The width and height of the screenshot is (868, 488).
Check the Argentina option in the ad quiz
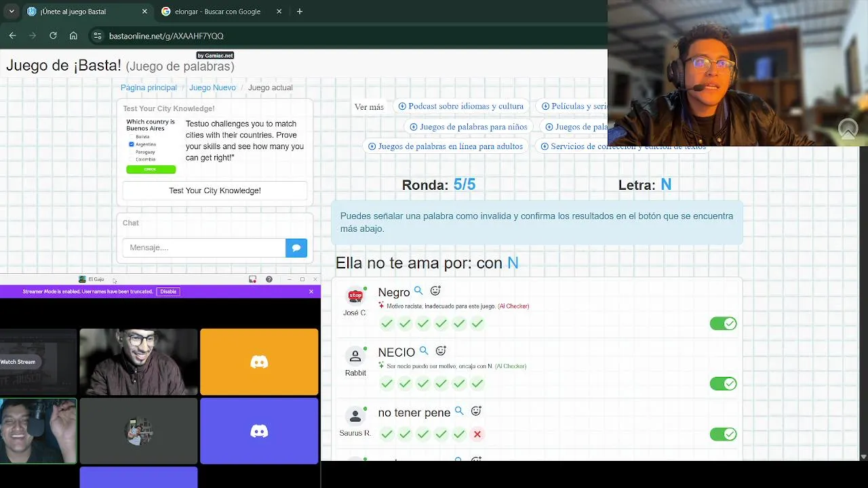tap(132, 144)
